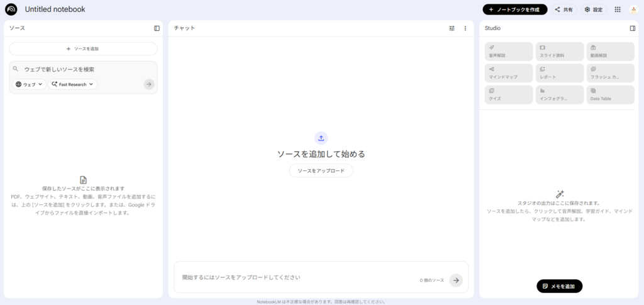Open chat configuration sliders icon
644x305 pixels.
[452, 28]
